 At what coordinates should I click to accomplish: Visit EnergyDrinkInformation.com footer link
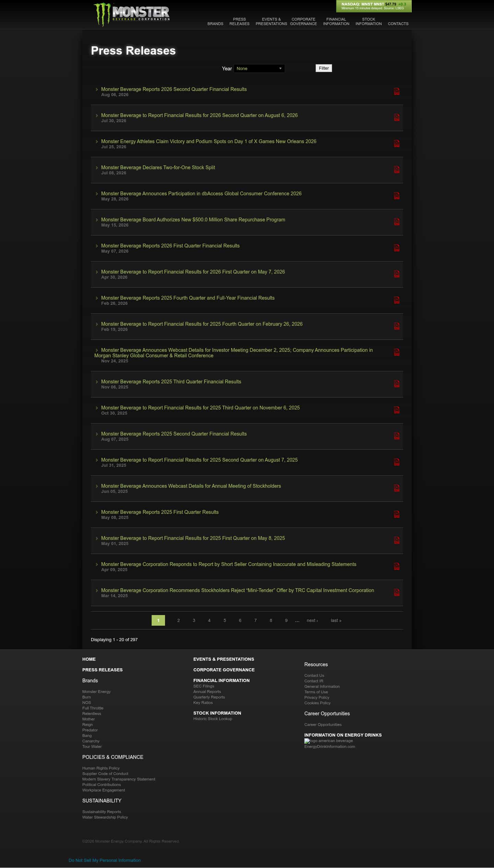(x=330, y=747)
